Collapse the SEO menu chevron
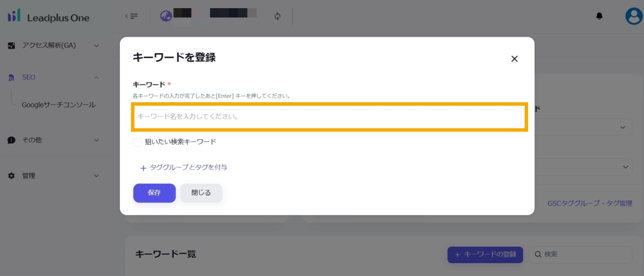Viewport: 644px width, 276px height. (96, 78)
